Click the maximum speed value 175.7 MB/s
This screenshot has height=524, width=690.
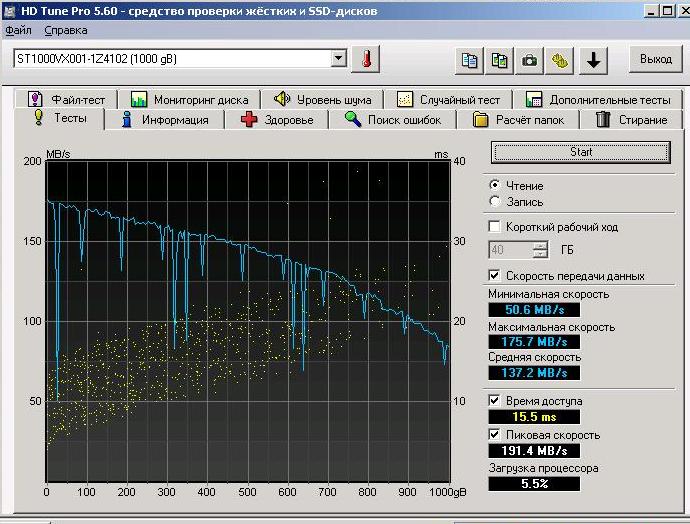[x=534, y=341]
